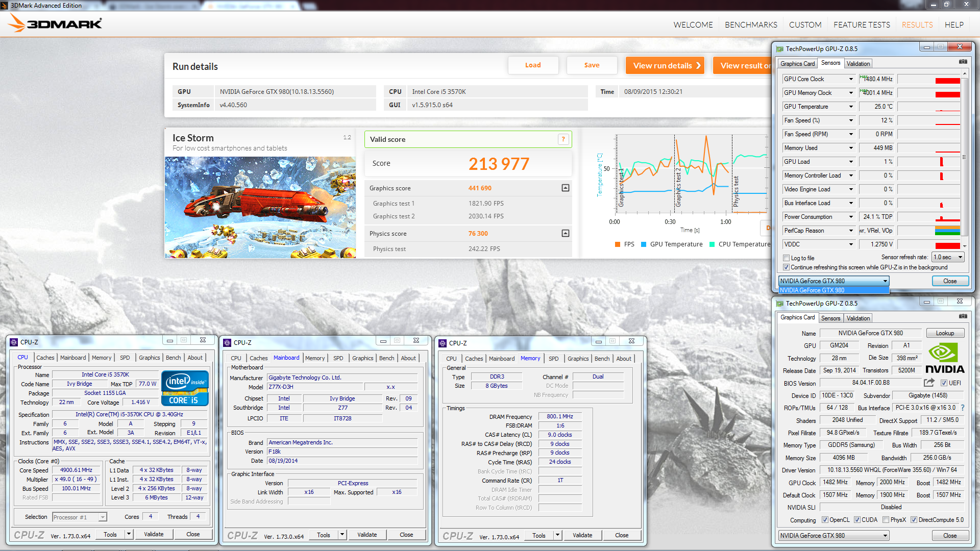Image resolution: width=980 pixels, height=551 pixels.
Task: Click camera screenshot icon in GPU-Z Graphics Card window
Action: [x=963, y=316]
